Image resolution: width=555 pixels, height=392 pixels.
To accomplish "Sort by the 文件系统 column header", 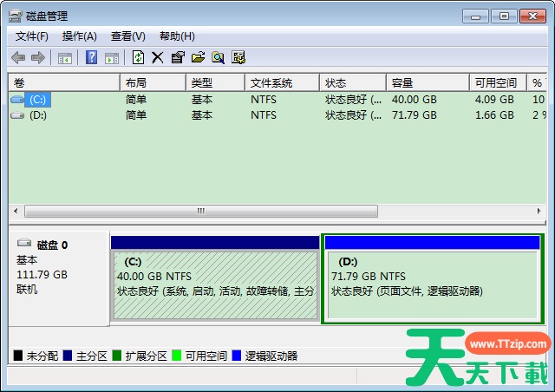I will point(282,83).
